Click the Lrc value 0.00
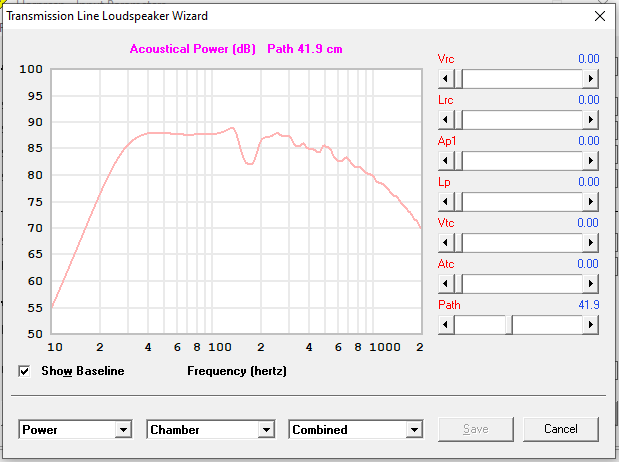The height and width of the screenshot is (462, 619). click(x=589, y=100)
